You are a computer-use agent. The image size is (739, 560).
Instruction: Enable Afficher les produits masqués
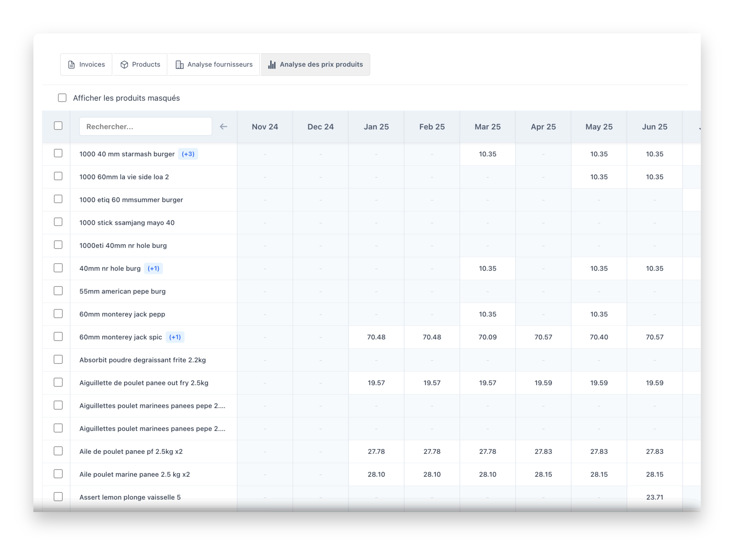[62, 98]
